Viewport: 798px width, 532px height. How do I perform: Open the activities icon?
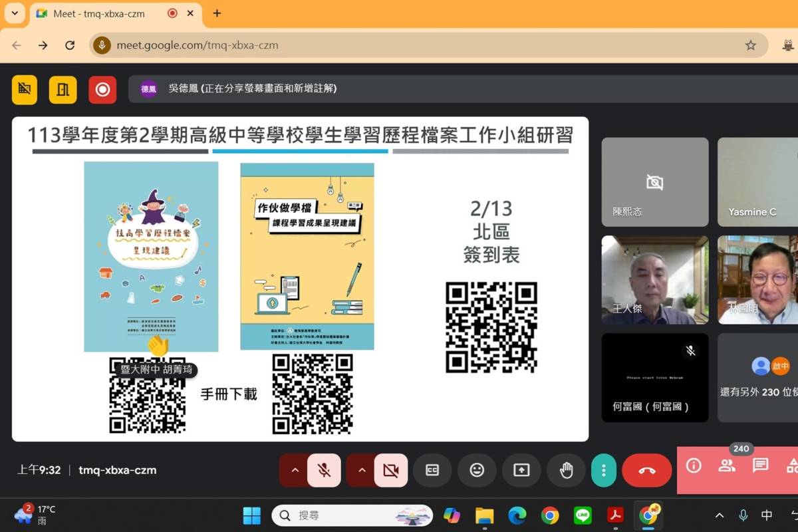click(x=791, y=465)
